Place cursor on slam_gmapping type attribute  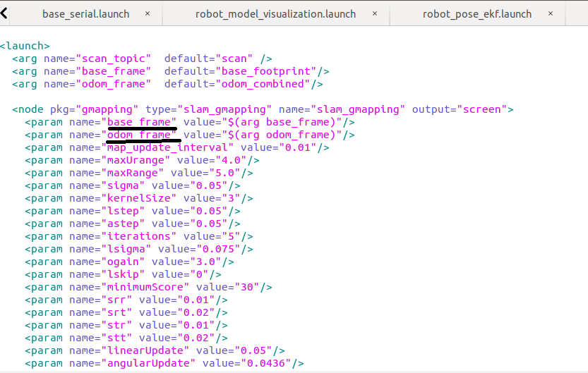pos(225,109)
